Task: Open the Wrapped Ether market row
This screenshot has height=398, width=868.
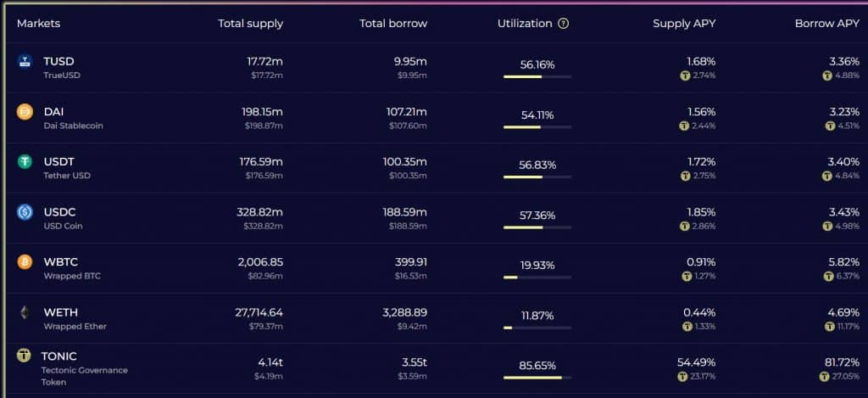Action: pos(434,318)
